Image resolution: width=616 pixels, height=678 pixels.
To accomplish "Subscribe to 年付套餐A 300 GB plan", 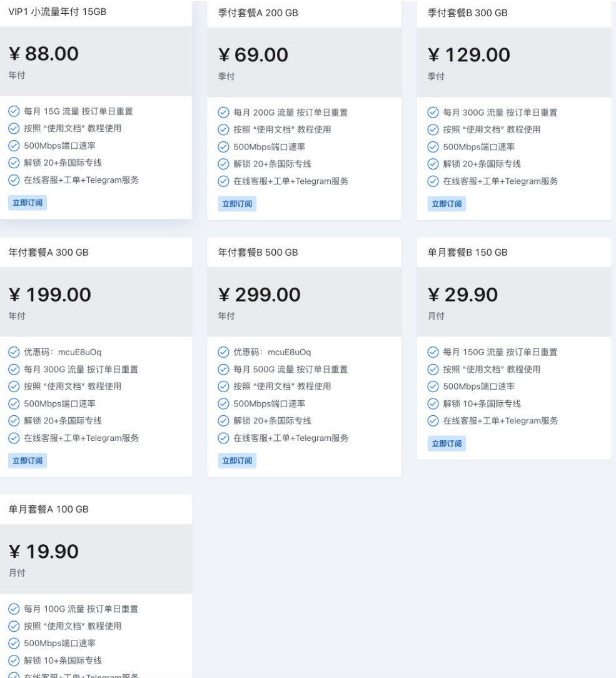I will tap(28, 461).
